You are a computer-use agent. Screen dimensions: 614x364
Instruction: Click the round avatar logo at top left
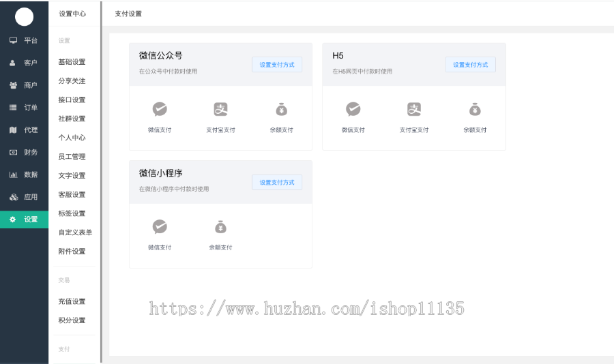point(25,17)
